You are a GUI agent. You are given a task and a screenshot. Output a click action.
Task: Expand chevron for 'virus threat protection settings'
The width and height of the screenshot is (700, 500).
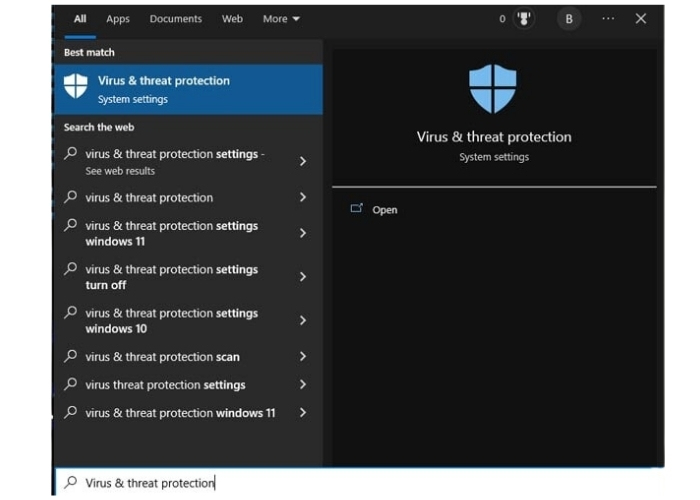[303, 384]
